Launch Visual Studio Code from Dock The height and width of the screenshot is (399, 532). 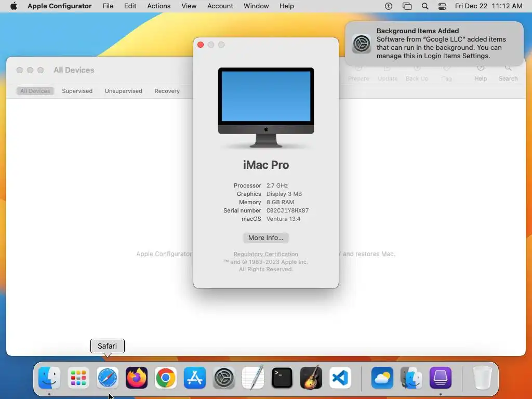(x=340, y=378)
